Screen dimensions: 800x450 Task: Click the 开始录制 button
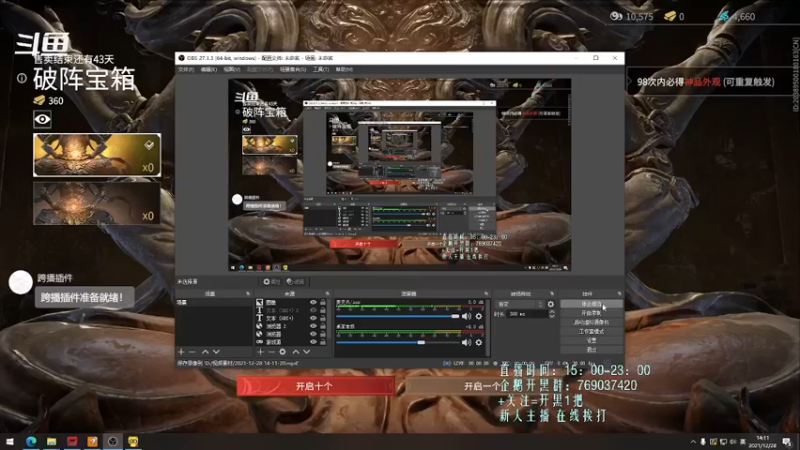[x=591, y=313]
